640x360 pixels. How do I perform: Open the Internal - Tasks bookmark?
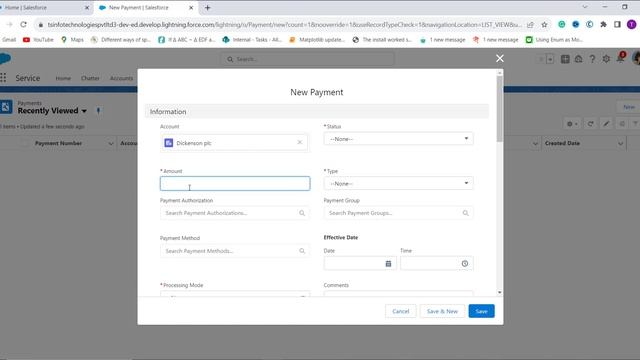[252, 40]
